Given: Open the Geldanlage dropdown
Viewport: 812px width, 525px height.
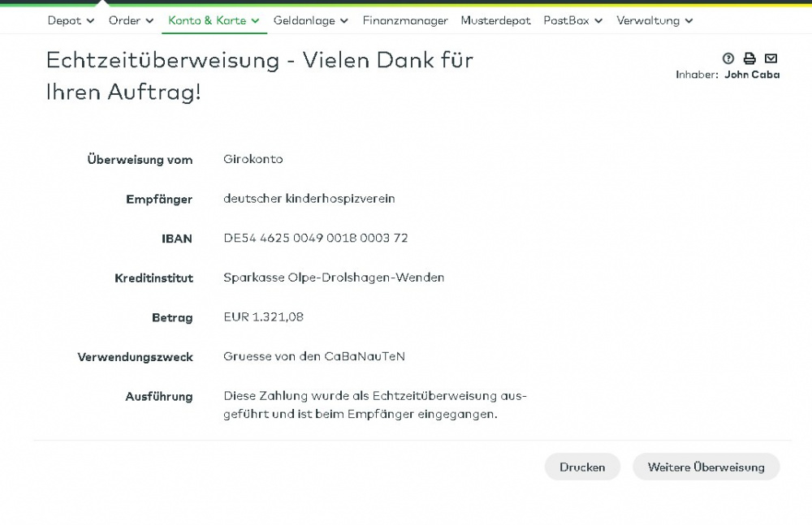Looking at the screenshot, I should (x=310, y=20).
